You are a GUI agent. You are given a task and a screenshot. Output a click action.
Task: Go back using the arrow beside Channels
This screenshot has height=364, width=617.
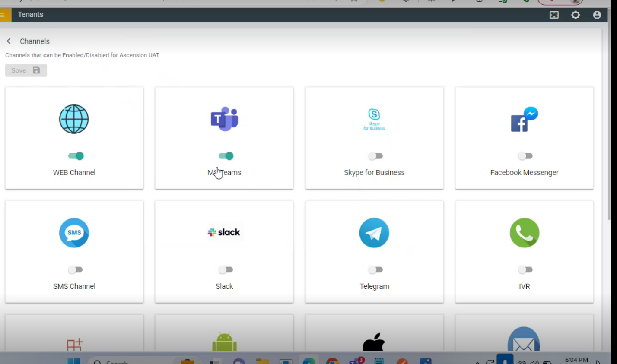tap(10, 41)
